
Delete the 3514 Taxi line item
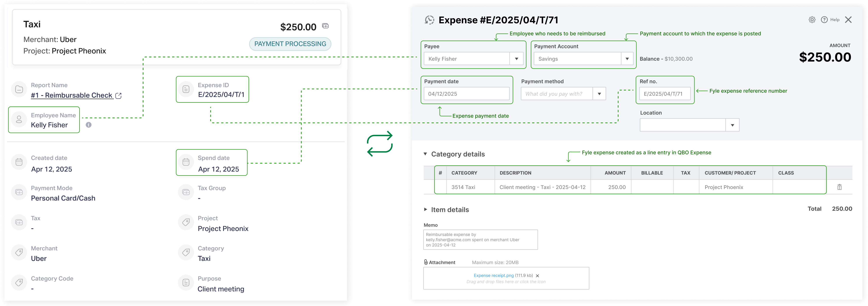pos(839,187)
